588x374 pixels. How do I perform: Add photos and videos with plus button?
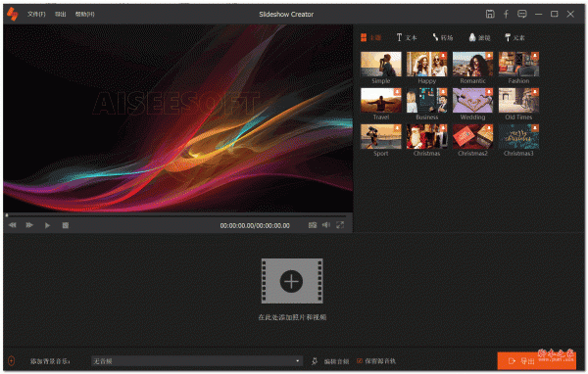pos(292,281)
